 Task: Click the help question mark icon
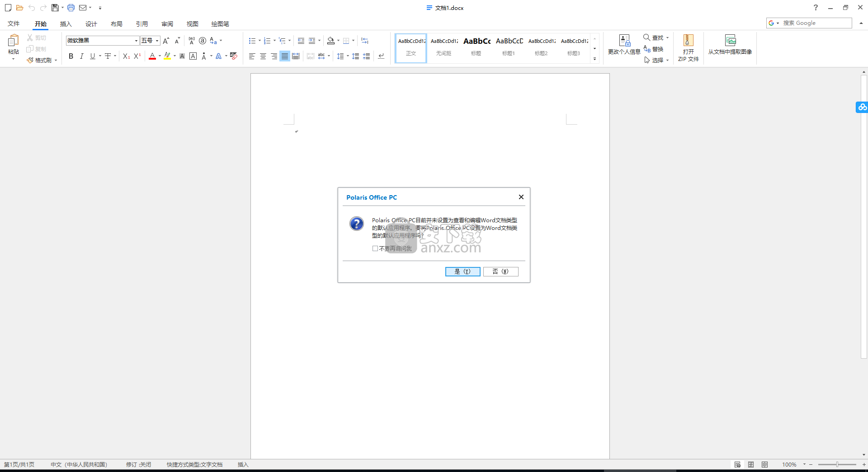pyautogui.click(x=816, y=8)
